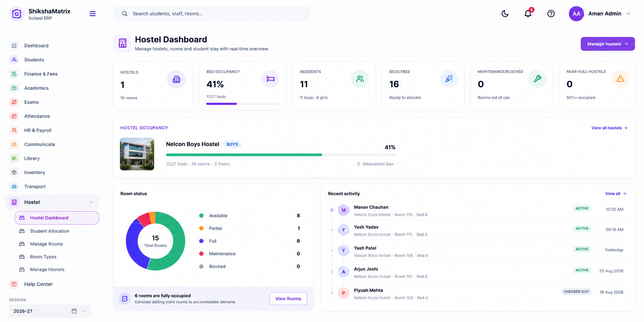This screenshot has width=644, height=322.
Task: Click the Transport sidebar icon
Action: pos(14,187)
